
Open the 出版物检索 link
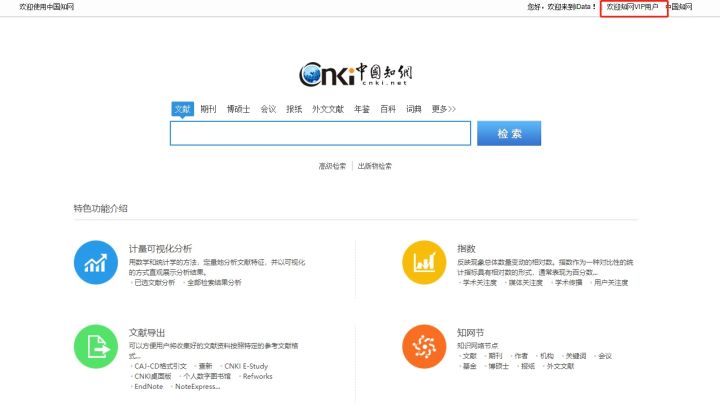pyautogui.click(x=375, y=166)
